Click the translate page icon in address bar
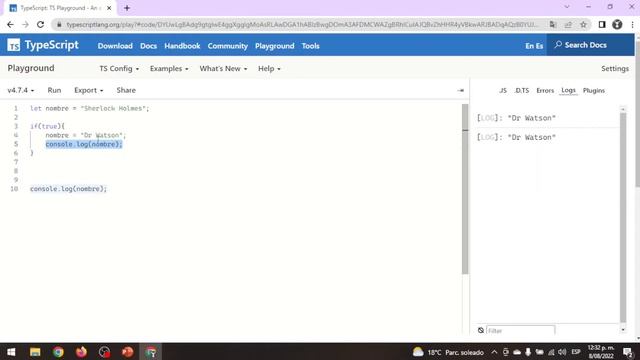This screenshot has height=360, width=640. [x=553, y=24]
